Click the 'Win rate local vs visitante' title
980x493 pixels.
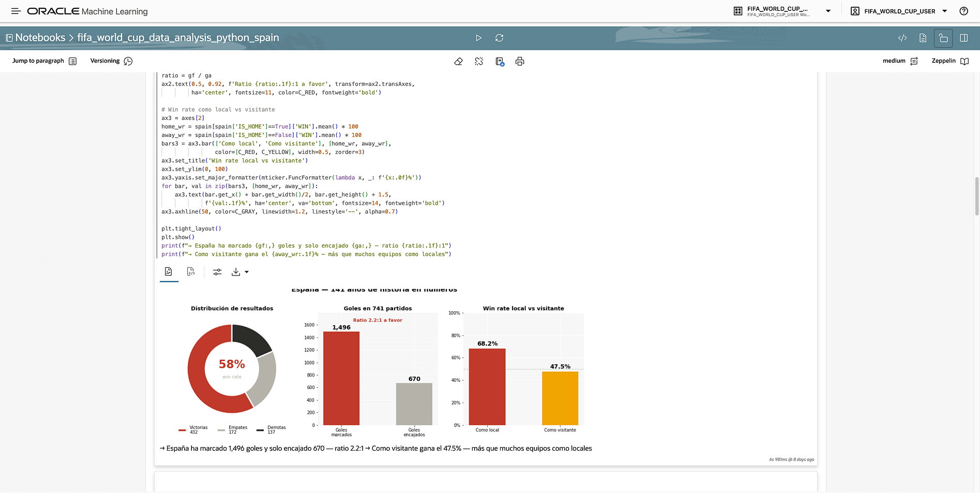[x=523, y=309]
